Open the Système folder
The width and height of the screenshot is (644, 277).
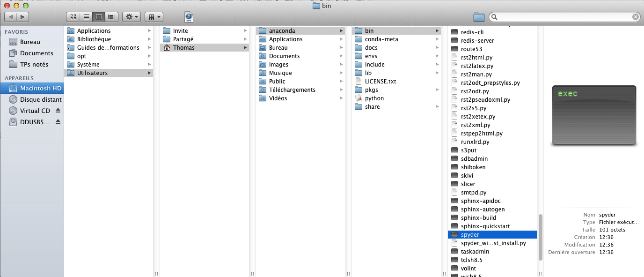[109, 65]
